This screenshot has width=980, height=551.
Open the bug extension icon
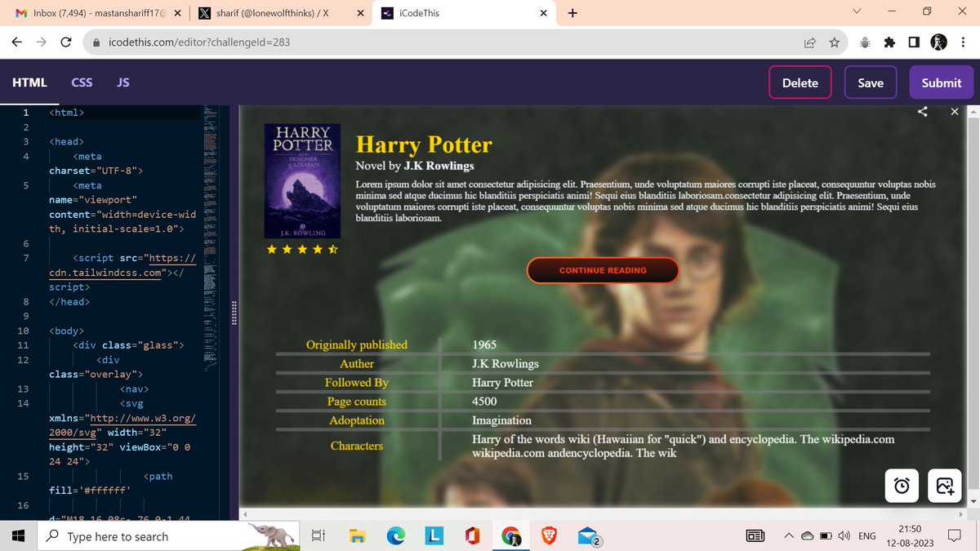pyautogui.click(x=866, y=42)
